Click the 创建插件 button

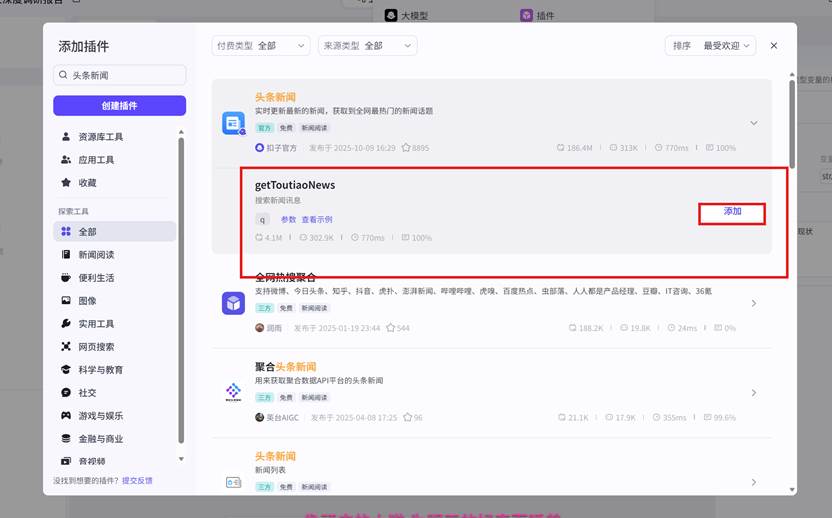pos(119,106)
